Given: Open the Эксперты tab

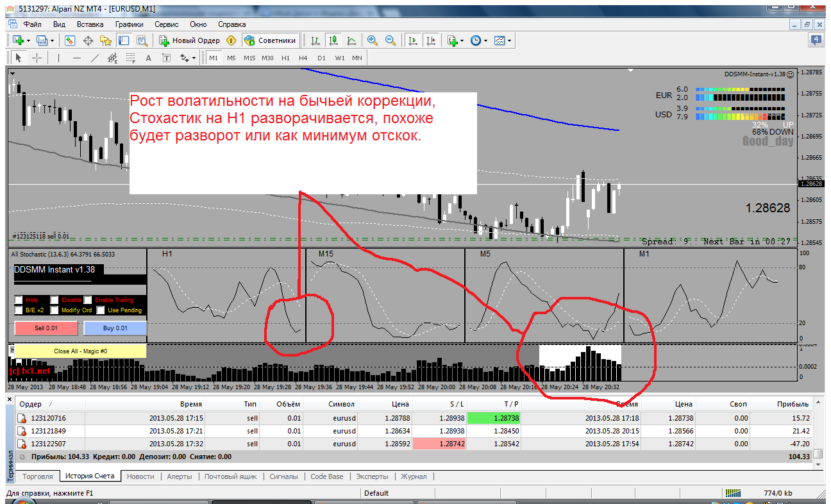Looking at the screenshot, I should coord(372,476).
